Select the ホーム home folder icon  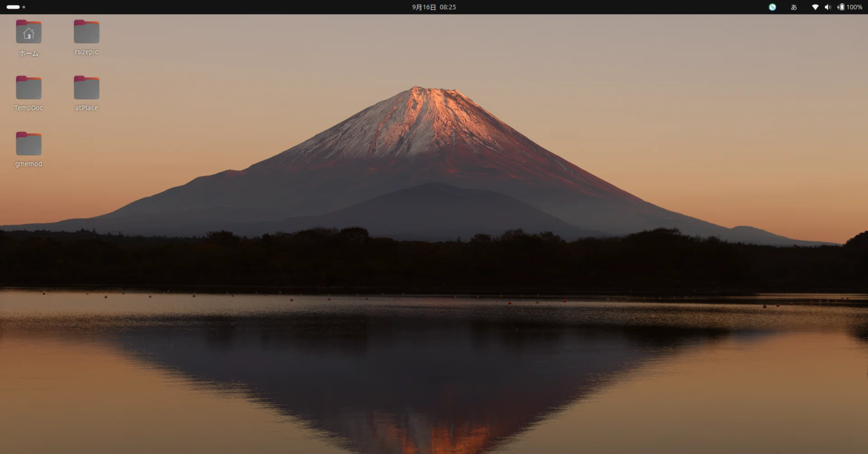point(28,32)
